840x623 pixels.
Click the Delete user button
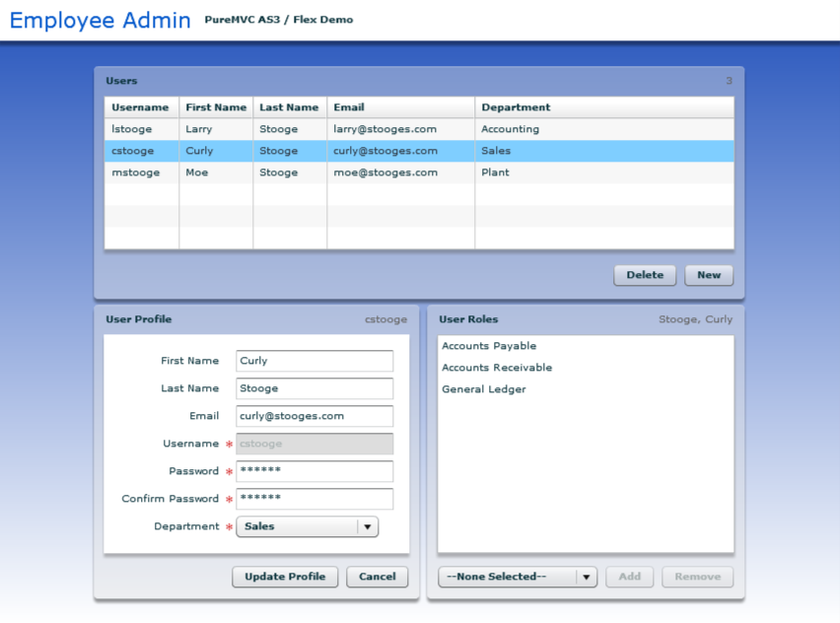[645, 275]
